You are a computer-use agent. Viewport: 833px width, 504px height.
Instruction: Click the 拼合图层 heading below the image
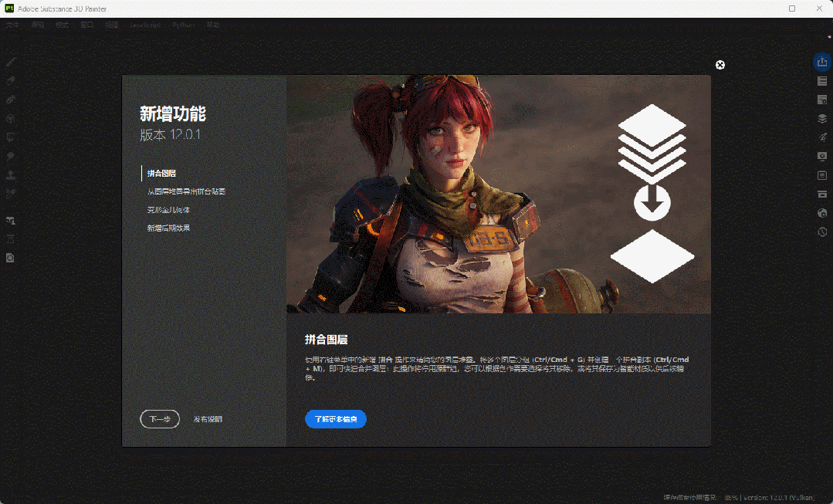[x=327, y=340]
